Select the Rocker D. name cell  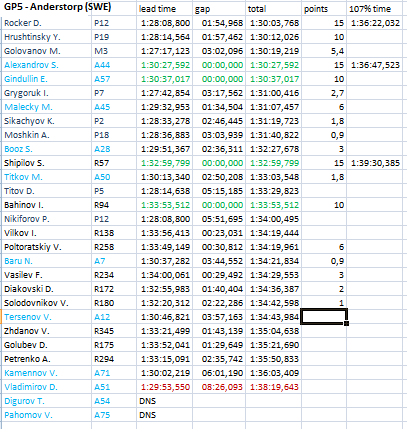coord(47,23)
